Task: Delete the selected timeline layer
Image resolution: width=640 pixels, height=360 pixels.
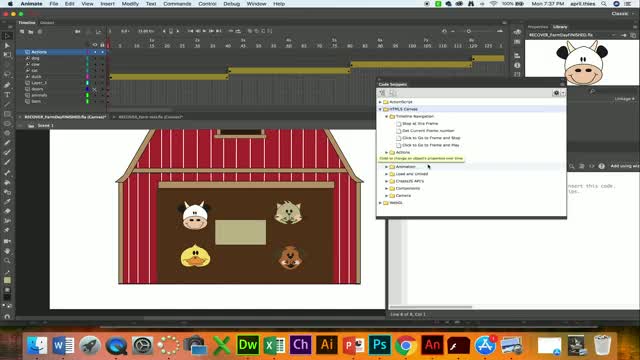Action: click(40, 31)
